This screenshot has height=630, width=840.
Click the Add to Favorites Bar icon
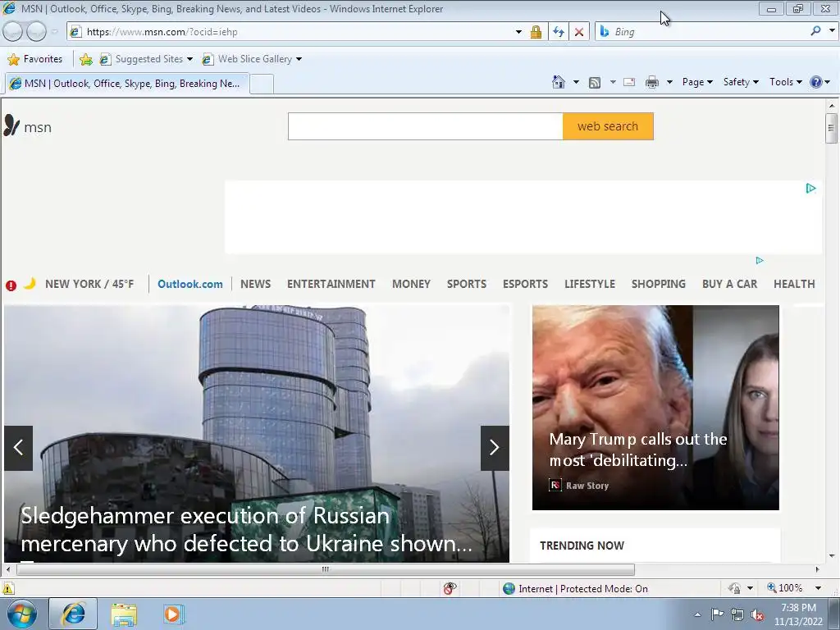click(85, 59)
